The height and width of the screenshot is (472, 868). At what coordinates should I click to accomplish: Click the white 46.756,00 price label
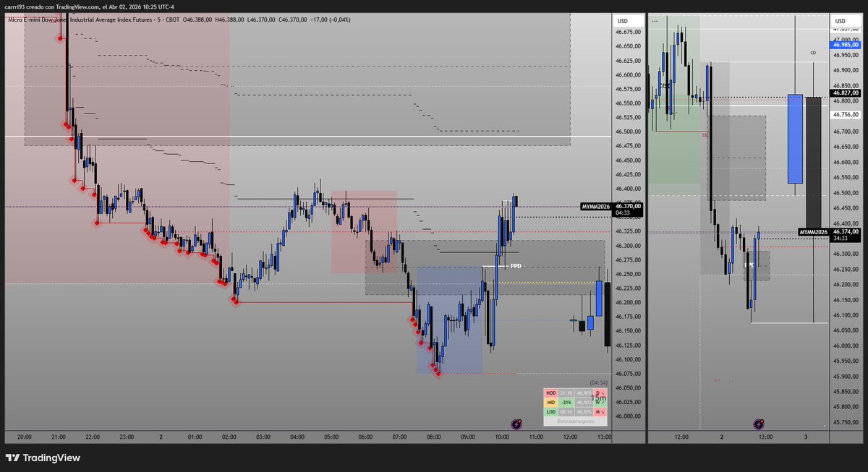click(846, 114)
